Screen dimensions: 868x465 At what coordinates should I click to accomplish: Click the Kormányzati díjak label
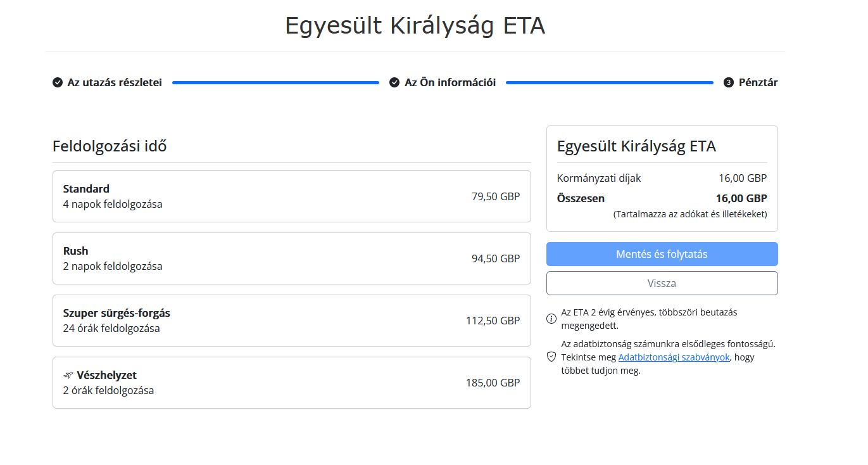point(599,178)
